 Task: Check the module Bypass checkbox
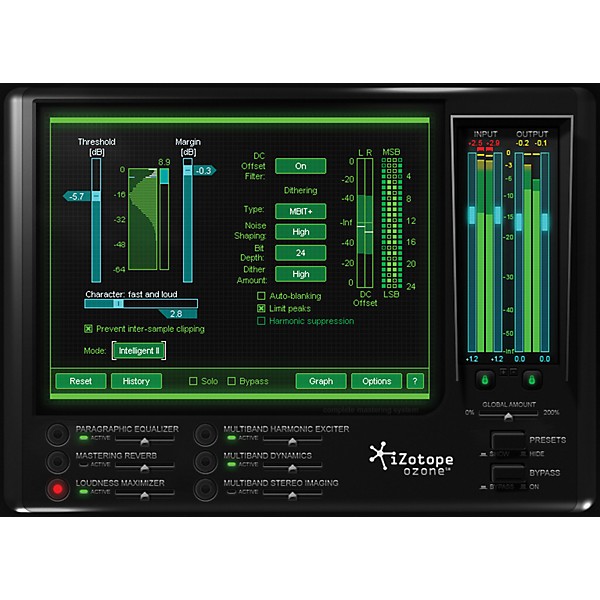tap(232, 381)
